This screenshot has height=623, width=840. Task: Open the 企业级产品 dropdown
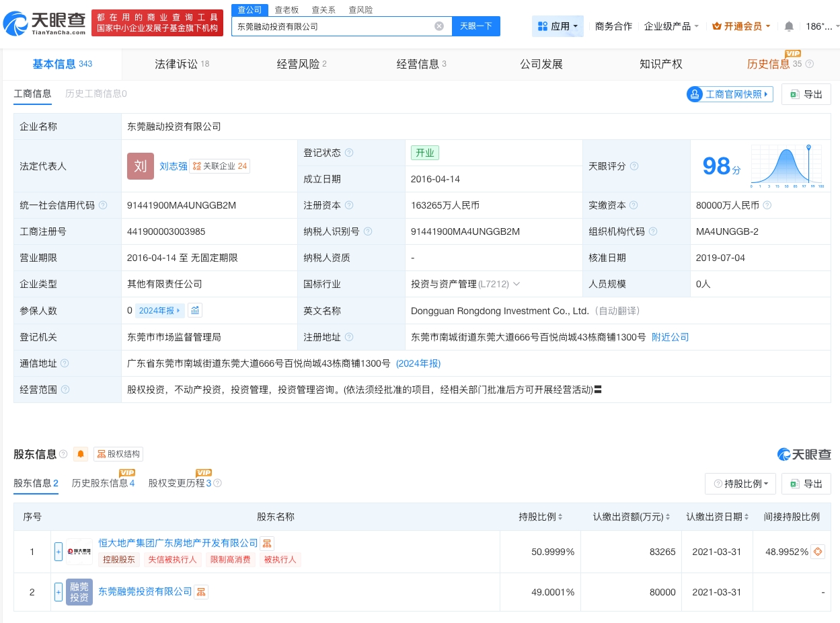(671, 26)
